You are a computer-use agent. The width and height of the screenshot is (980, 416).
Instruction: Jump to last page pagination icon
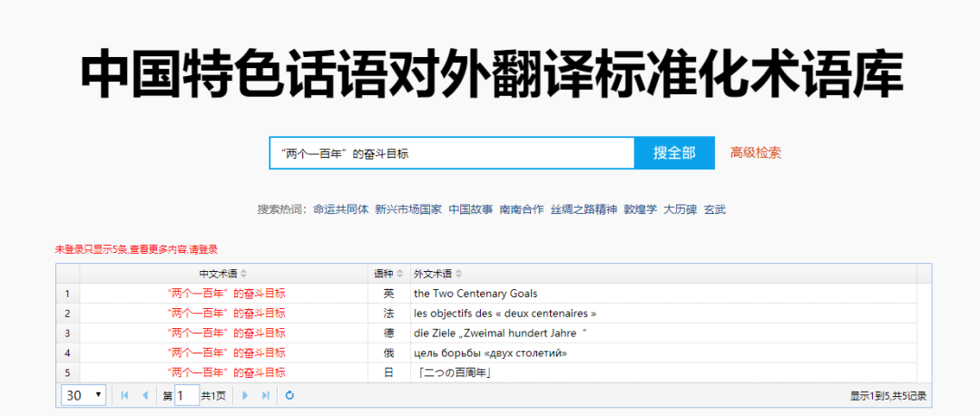[266, 395]
